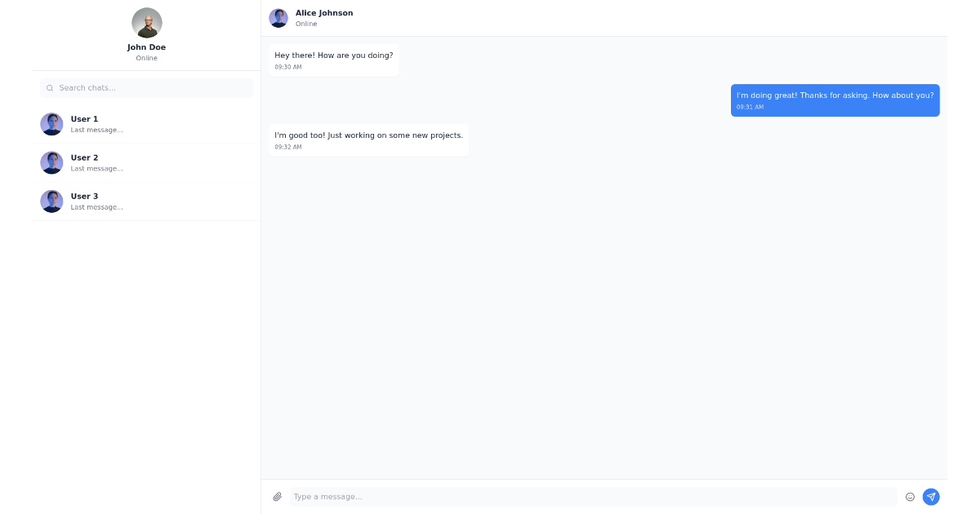Screen dimensions: 980x514
Task: Select the conversation with User 3
Action: click(147, 201)
